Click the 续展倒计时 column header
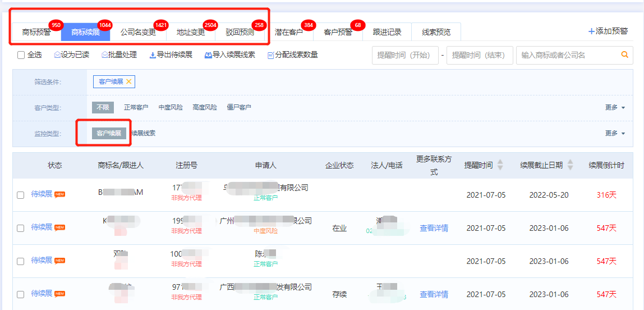Screen dimensions: 644x310 coord(606,165)
